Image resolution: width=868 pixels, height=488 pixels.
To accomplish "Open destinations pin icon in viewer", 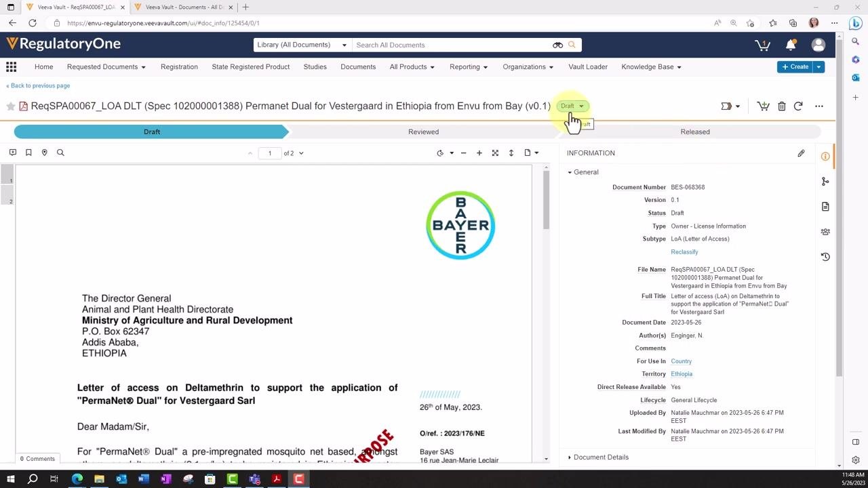I will coord(45,152).
